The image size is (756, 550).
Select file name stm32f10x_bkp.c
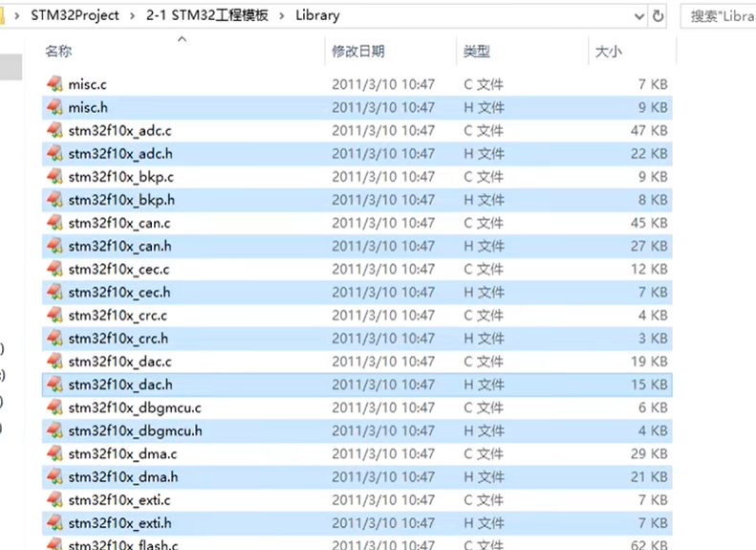121,177
